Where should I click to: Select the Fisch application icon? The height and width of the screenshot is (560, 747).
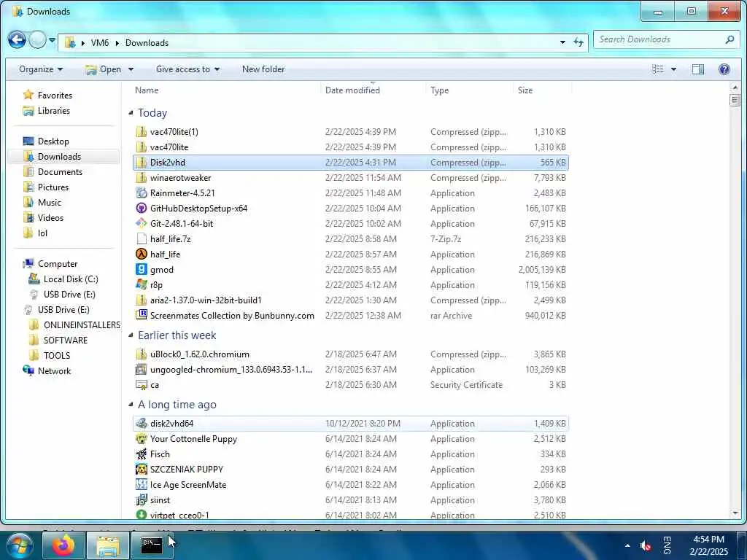(x=141, y=454)
